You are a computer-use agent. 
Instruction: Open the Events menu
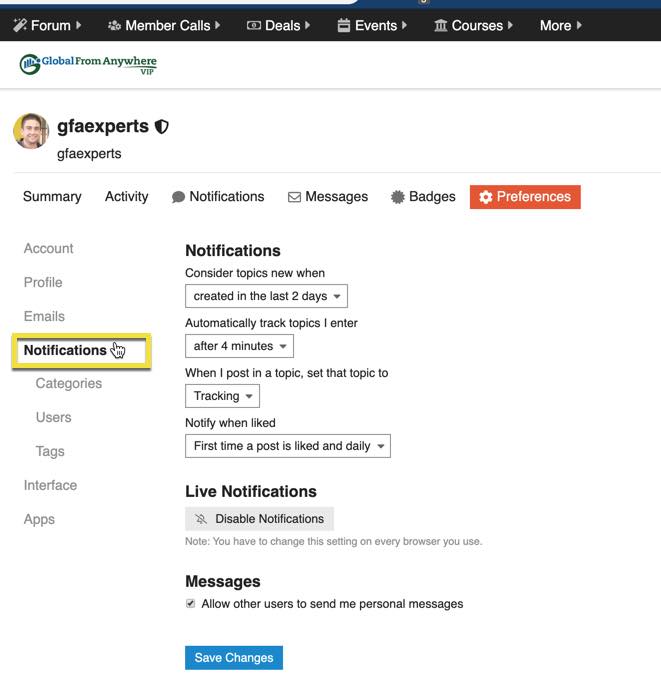pyautogui.click(x=372, y=25)
